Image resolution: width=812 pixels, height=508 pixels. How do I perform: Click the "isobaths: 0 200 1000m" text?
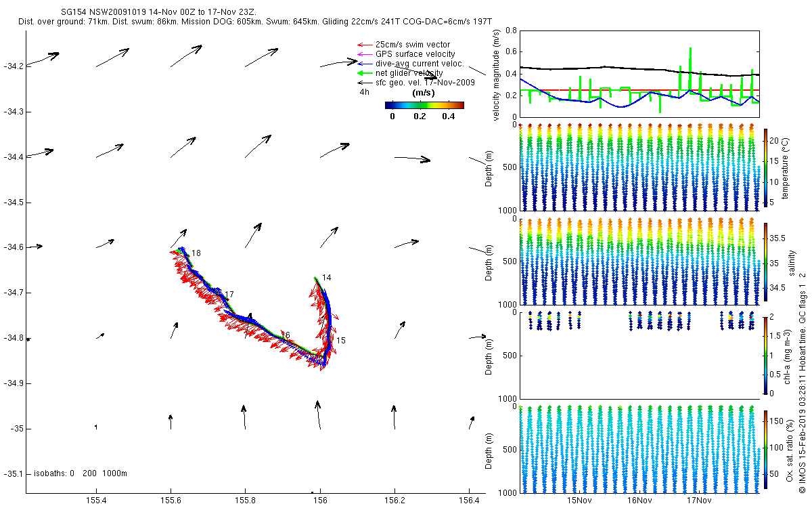(x=80, y=473)
